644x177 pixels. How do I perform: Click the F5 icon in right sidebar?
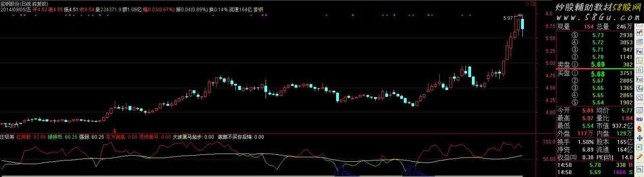(639, 169)
